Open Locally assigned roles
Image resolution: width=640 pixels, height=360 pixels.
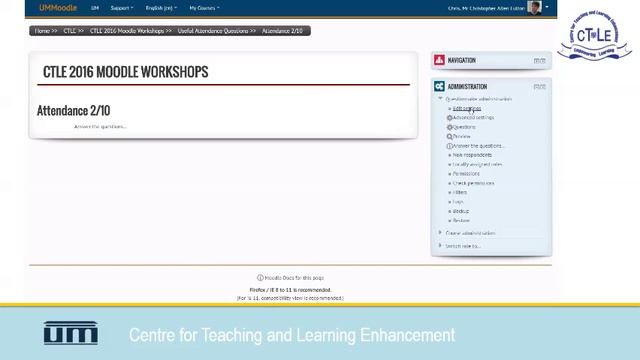477,164
